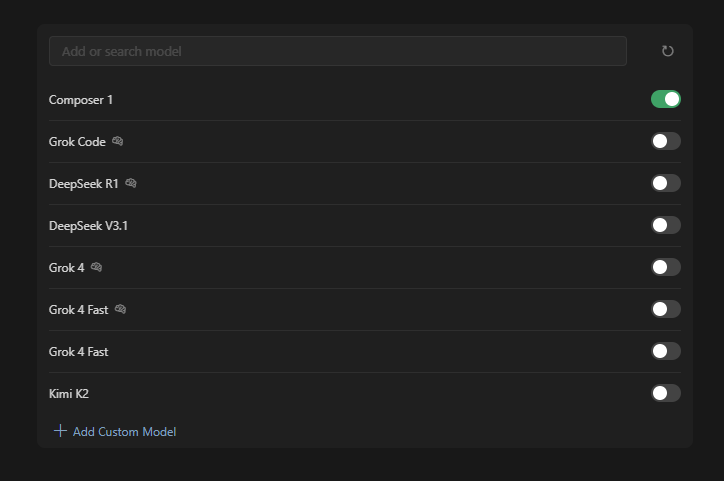Click the plus icon before Add Custom Model
The height and width of the screenshot is (481, 724).
[x=60, y=431]
